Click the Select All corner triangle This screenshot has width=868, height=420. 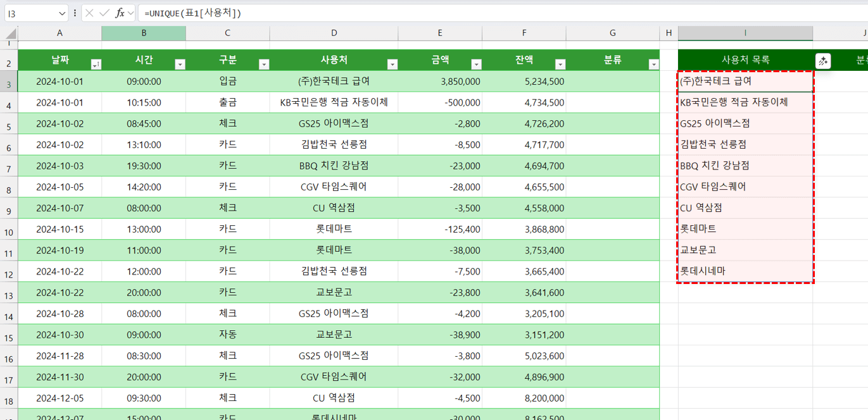point(9,33)
